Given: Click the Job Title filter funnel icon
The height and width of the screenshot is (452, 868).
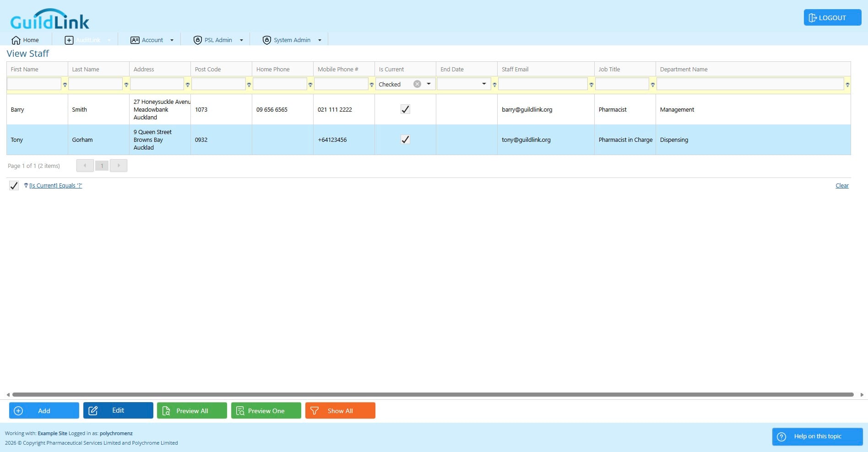Looking at the screenshot, I should coord(653,85).
